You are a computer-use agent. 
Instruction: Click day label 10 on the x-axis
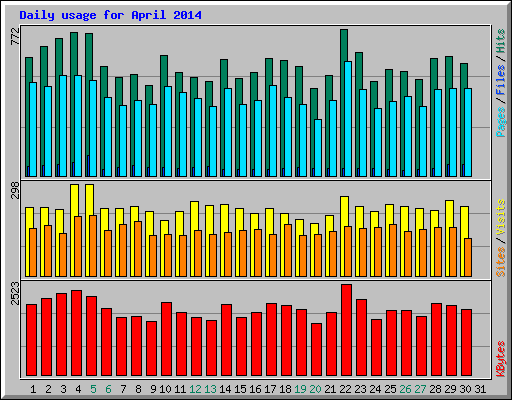165,389
